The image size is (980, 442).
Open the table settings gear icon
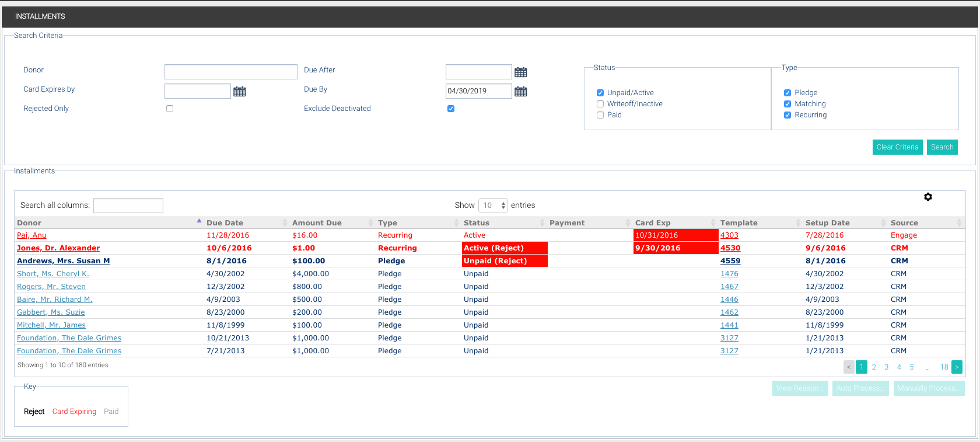[x=928, y=197]
